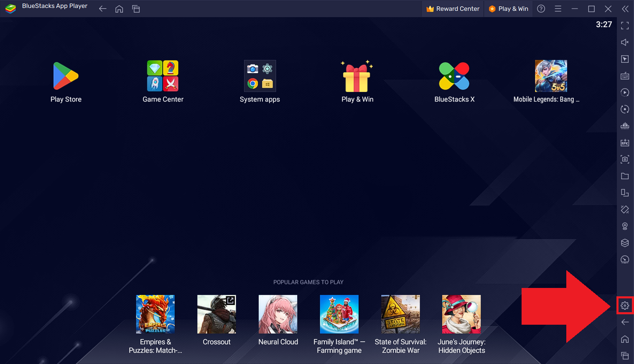Click the rotate screen icon in sidebar
Screen dimensions: 634x364
625,209
